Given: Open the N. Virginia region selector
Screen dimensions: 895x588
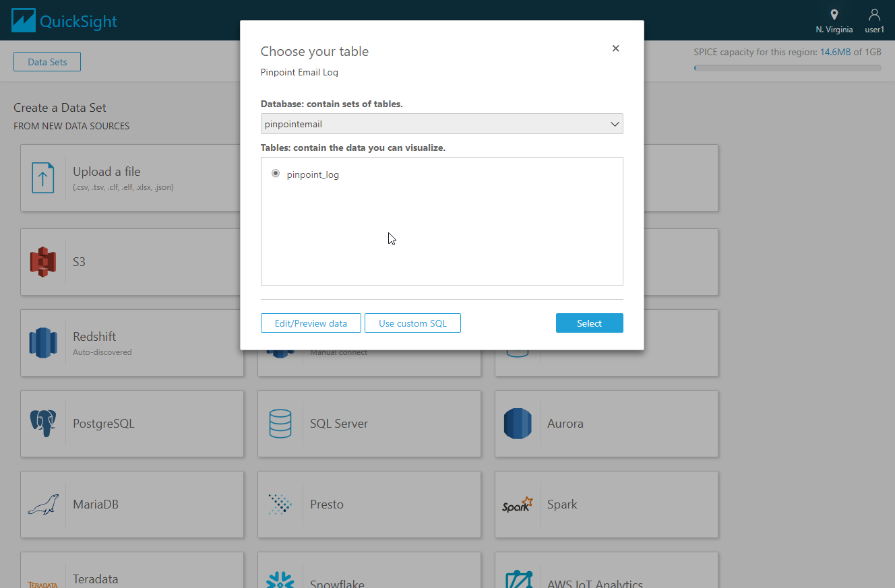Looking at the screenshot, I should 834,21.
